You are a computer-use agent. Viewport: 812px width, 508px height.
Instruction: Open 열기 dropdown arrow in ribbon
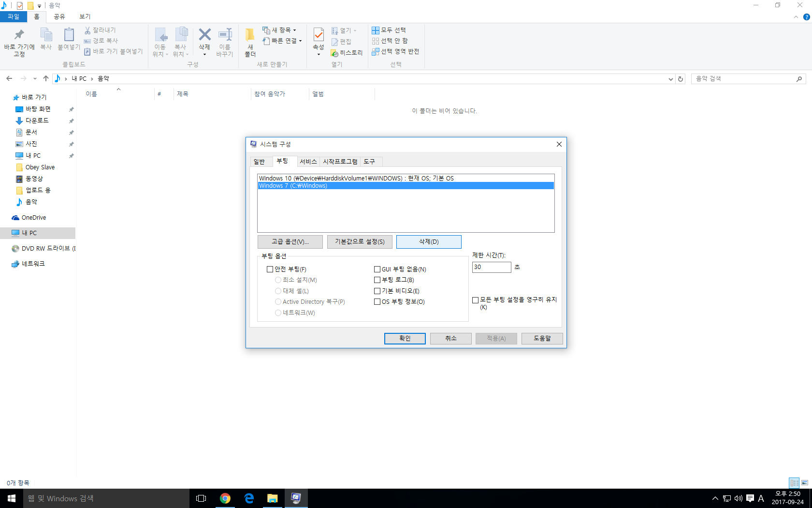[x=355, y=30]
